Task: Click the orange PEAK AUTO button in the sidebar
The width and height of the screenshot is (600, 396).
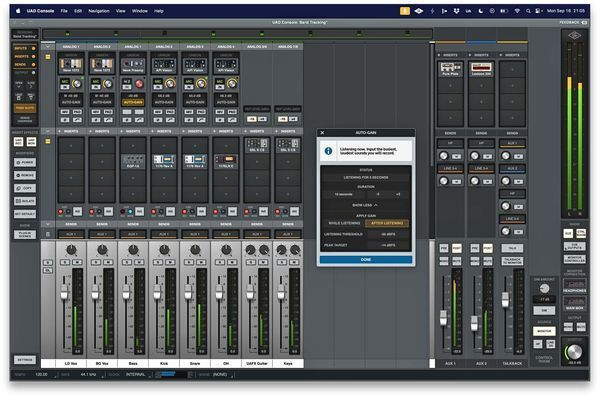Action: [x=25, y=108]
